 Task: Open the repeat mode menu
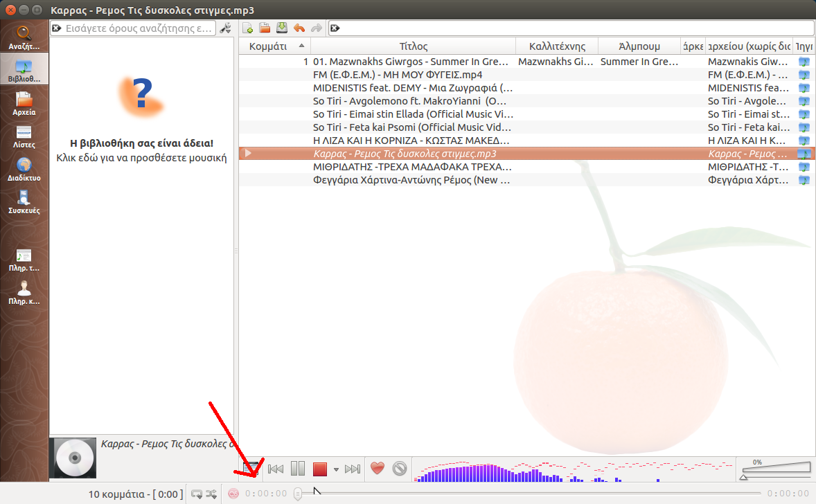[197, 494]
